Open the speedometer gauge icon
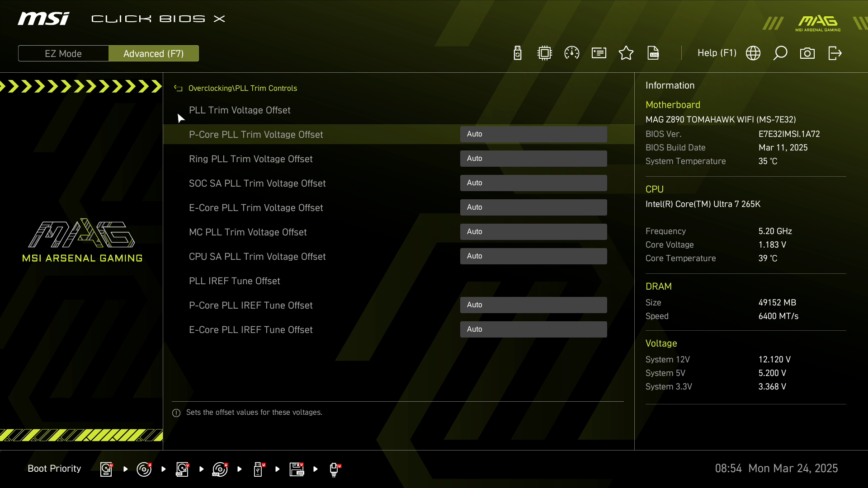The image size is (868, 488). 572,53
